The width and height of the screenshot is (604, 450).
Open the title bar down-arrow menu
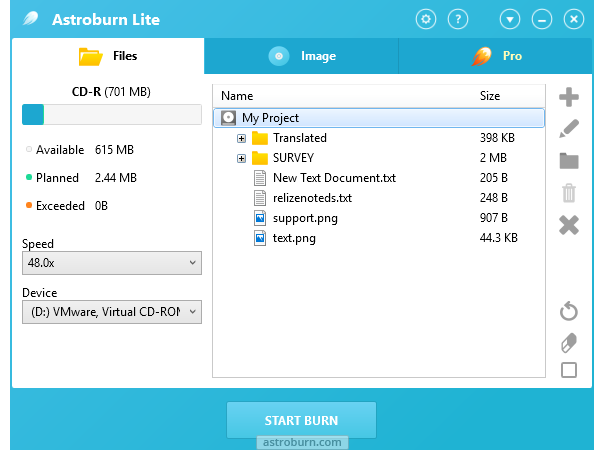[510, 19]
